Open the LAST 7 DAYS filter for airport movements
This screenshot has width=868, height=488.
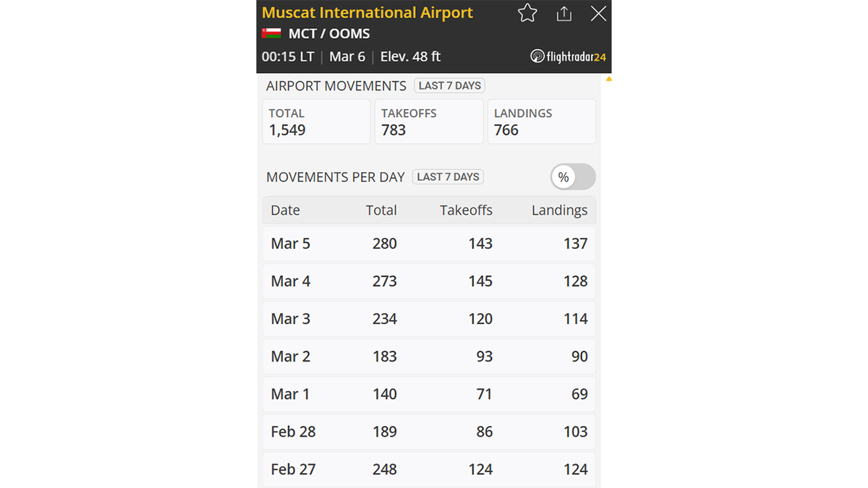click(449, 85)
